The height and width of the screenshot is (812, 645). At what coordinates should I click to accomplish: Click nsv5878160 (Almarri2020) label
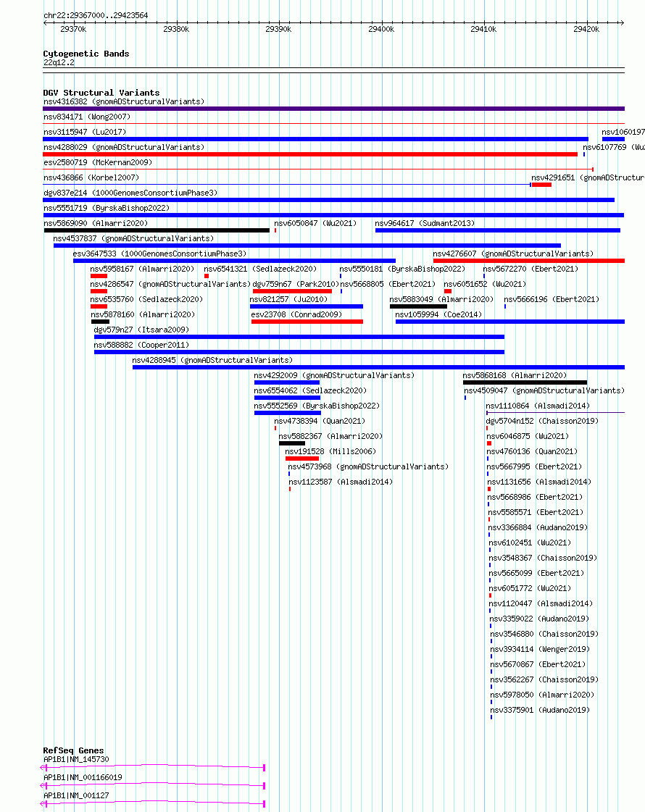pos(143,314)
